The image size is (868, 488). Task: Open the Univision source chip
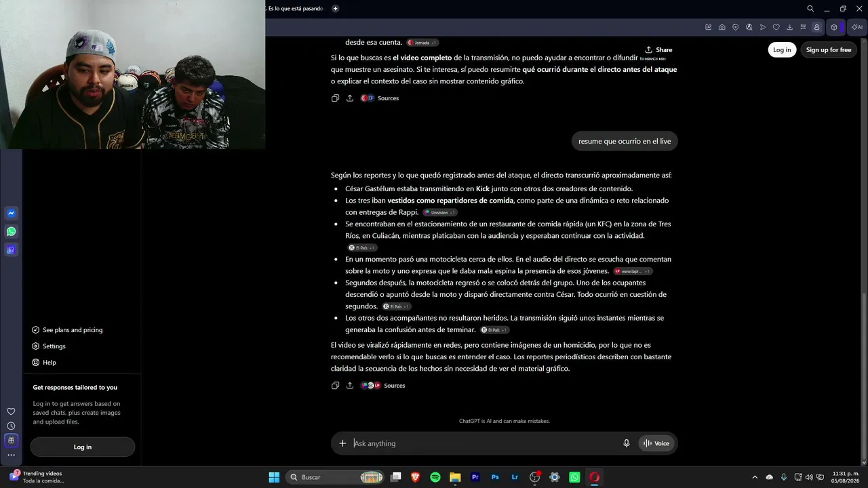pyautogui.click(x=440, y=212)
